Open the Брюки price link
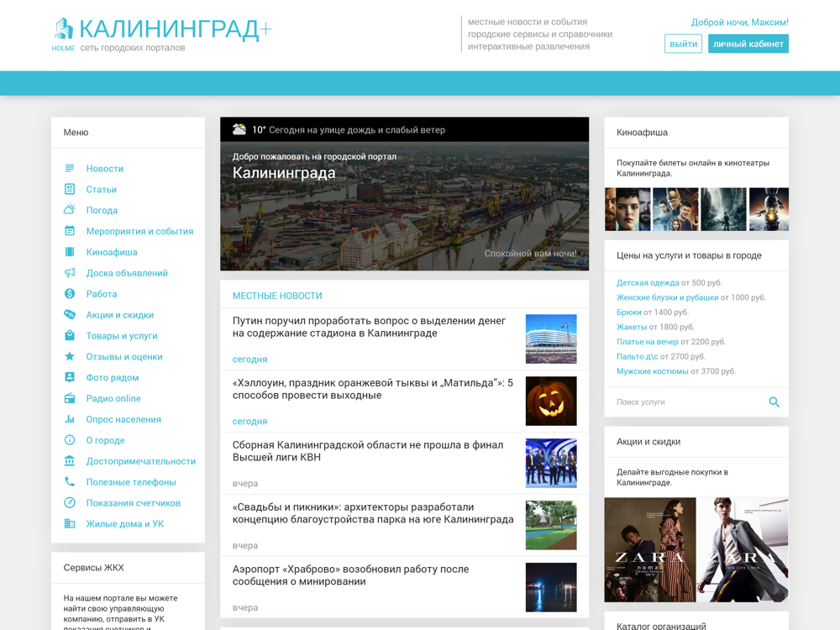Viewport: 840px width, 630px height. coord(629,312)
